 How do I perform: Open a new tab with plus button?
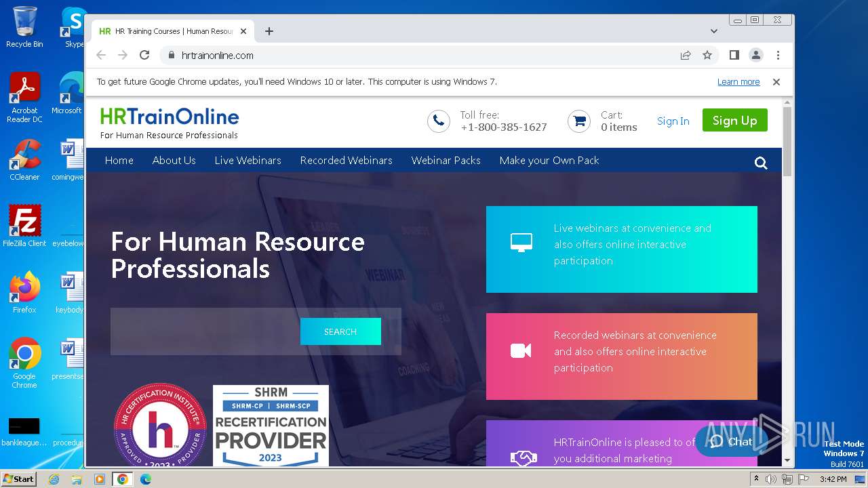269,31
